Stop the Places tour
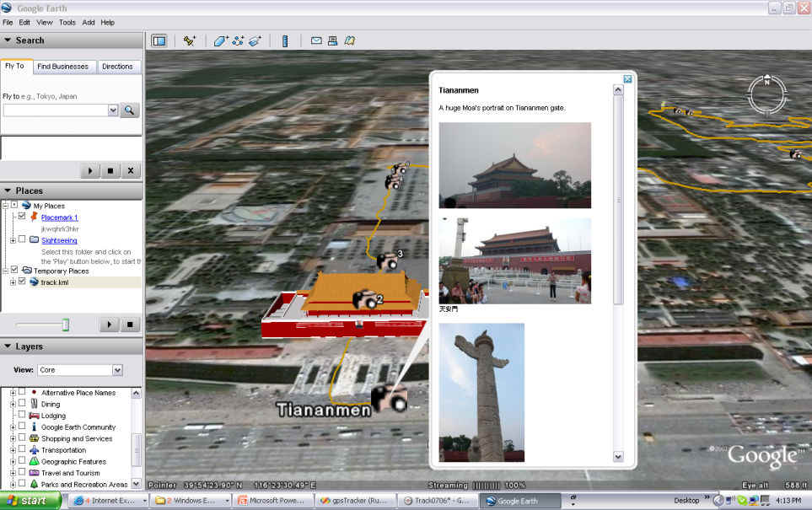The width and height of the screenshot is (812, 510). 130,325
